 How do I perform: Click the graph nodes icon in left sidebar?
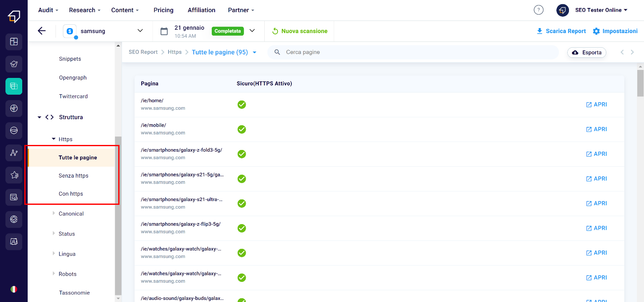point(14,153)
